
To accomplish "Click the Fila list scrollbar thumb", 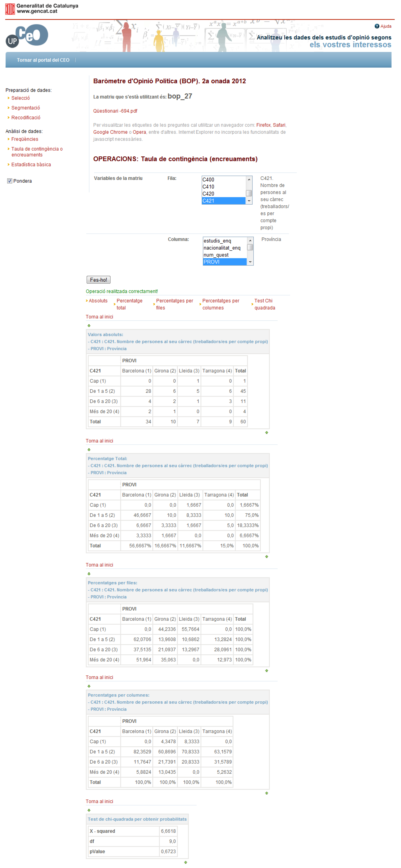I will [249, 193].
